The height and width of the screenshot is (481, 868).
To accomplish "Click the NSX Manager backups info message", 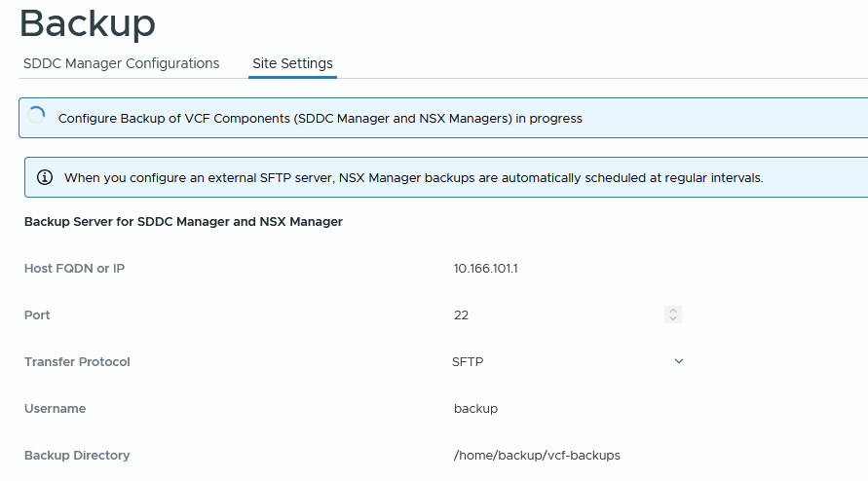I will [x=413, y=178].
